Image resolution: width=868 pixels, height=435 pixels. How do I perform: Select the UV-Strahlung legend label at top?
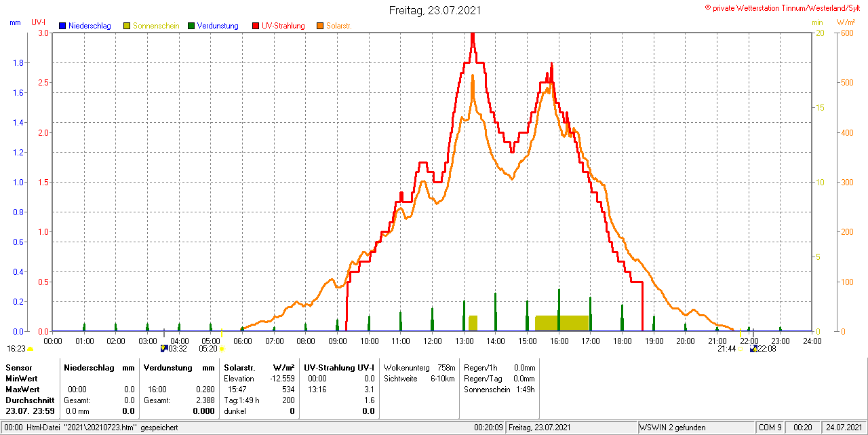tap(284, 26)
